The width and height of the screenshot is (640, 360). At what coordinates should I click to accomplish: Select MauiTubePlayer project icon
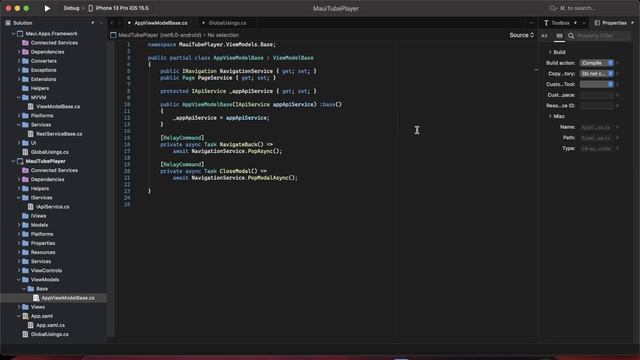click(x=20, y=161)
